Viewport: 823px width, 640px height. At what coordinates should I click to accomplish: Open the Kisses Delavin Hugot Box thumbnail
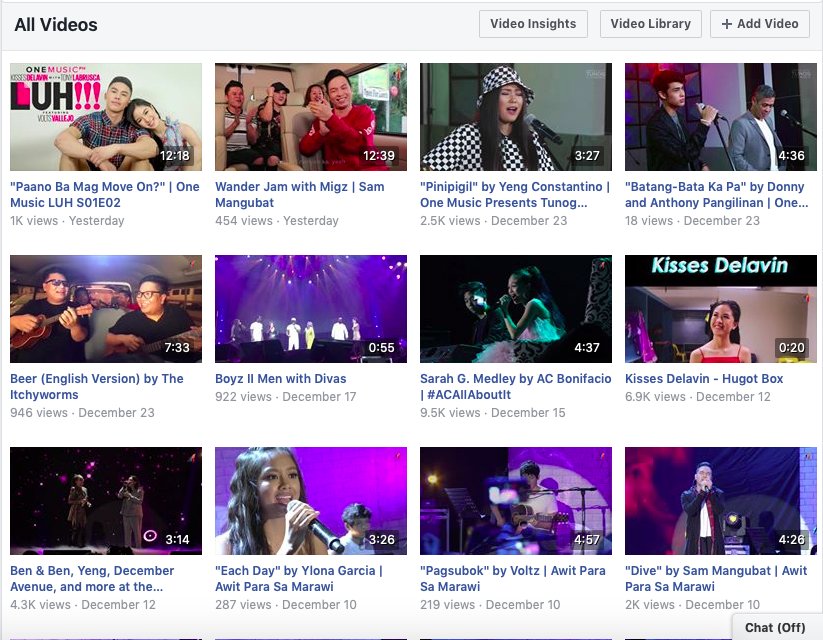[x=721, y=309]
